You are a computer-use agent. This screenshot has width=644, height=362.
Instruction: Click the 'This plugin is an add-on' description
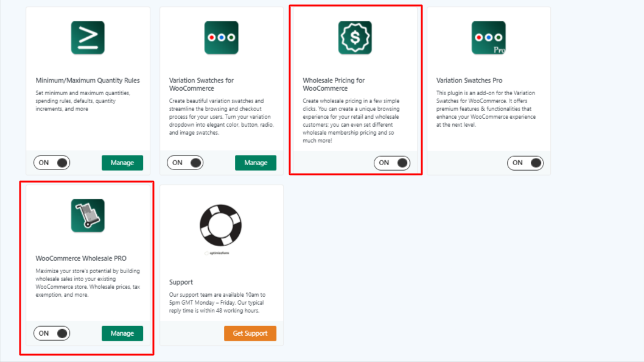click(486, 108)
